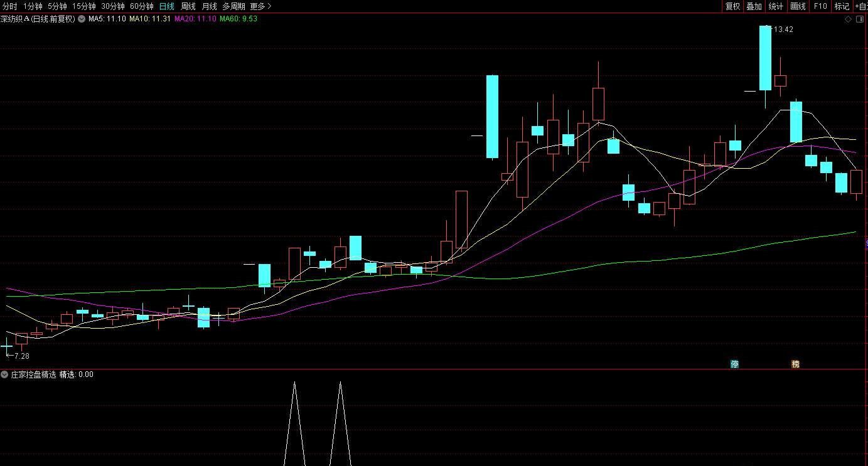This screenshot has height=466, width=868.
Task: Click the 标记 marking icon
Action: [842, 6]
